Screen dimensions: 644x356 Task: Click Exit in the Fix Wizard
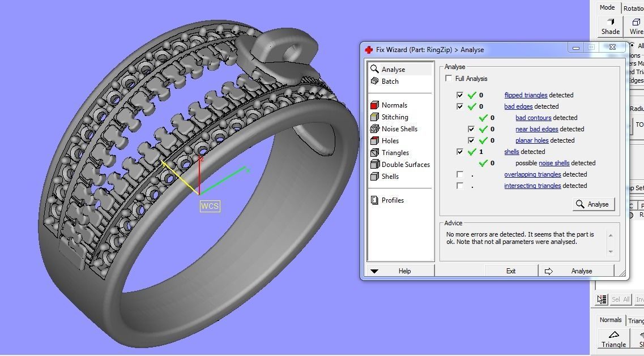(510, 271)
